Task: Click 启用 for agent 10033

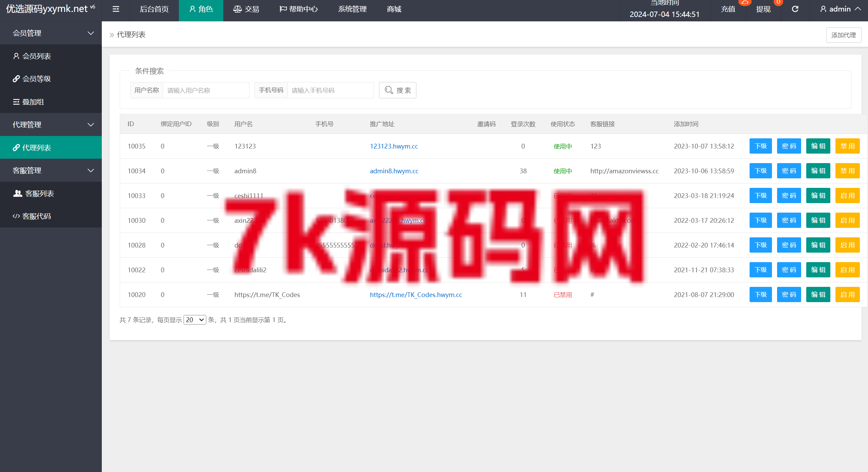Action: 847,196
